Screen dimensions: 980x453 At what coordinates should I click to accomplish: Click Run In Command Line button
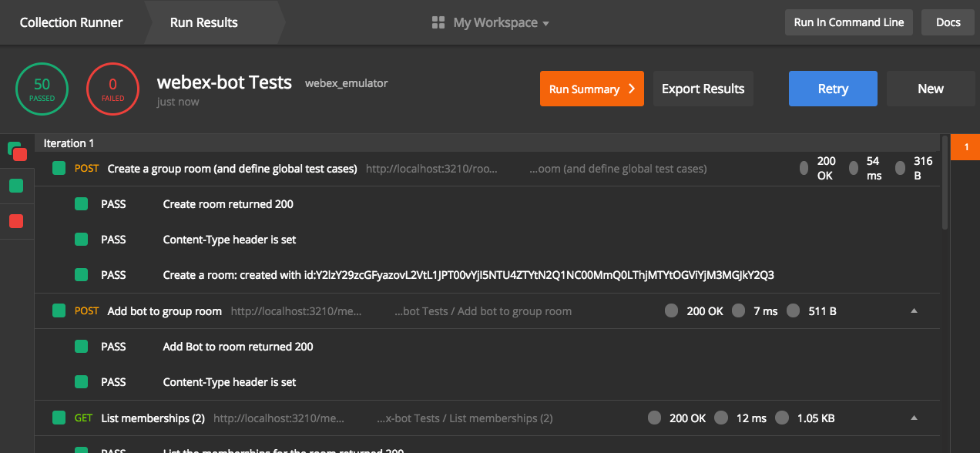tap(849, 22)
